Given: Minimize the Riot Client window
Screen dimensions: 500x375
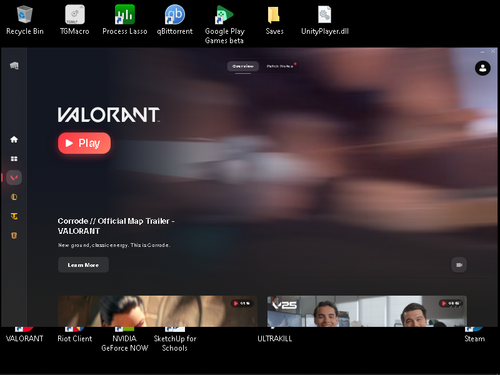Looking at the screenshot, I should point(482,52).
